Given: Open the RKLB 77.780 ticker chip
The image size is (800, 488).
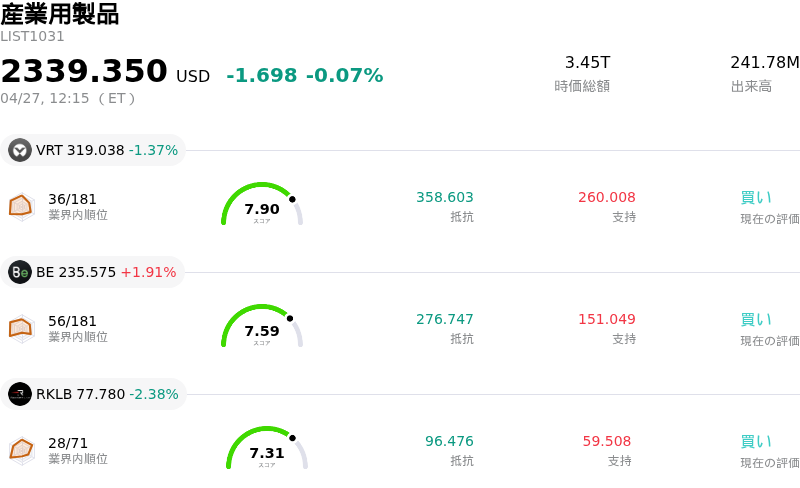Looking at the screenshot, I should pos(95,395).
